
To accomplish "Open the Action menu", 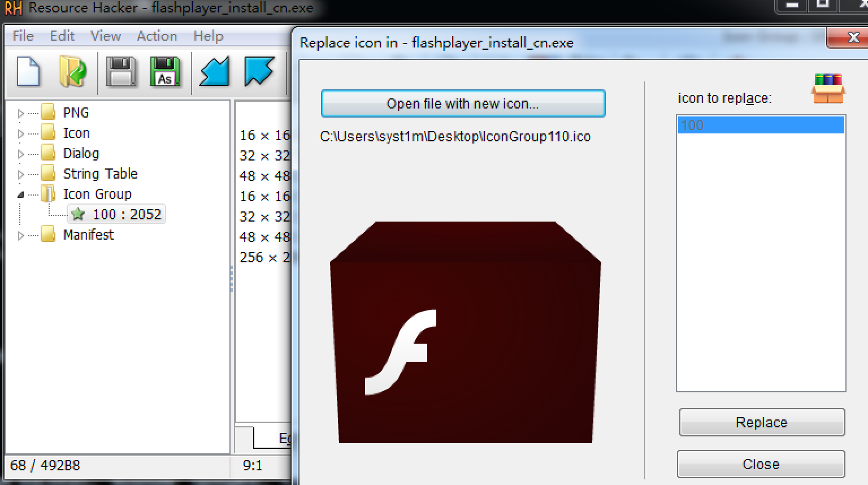I will [157, 36].
